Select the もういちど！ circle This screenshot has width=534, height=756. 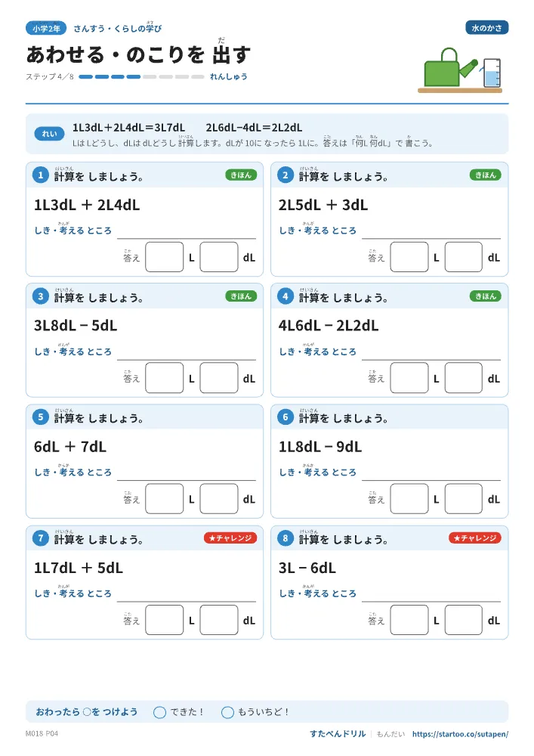pyautogui.click(x=227, y=712)
